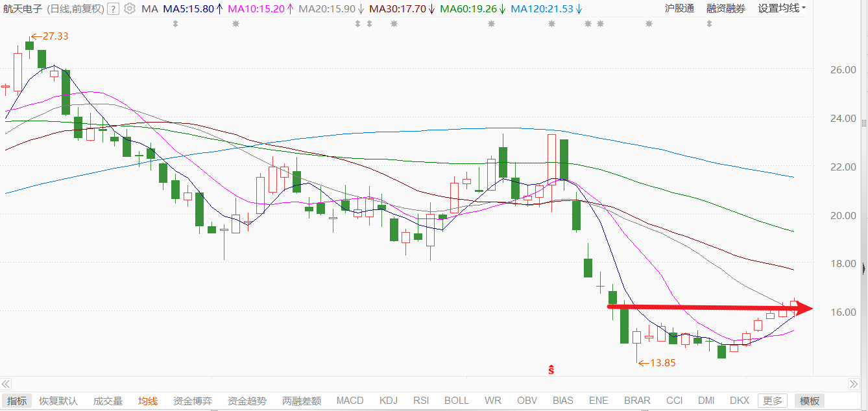Switch to the MACD indicator
The height and width of the screenshot is (411, 868).
(350, 401)
